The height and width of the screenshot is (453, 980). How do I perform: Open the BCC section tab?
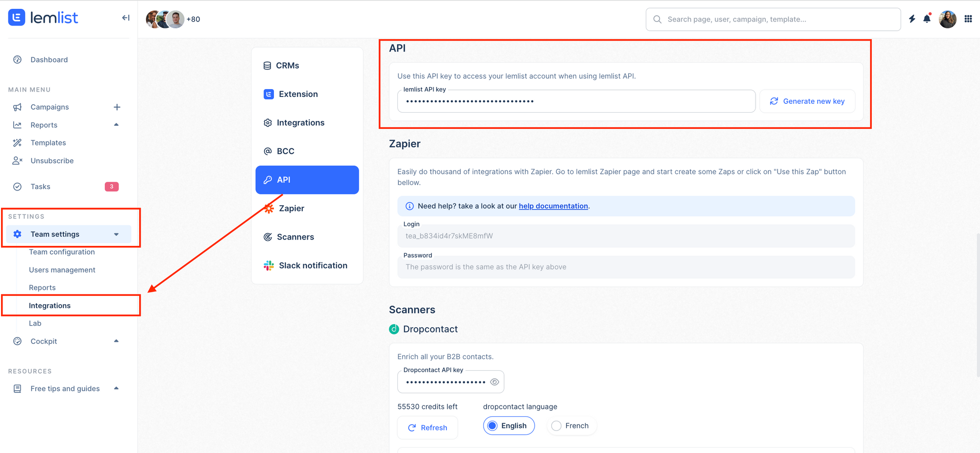point(307,151)
